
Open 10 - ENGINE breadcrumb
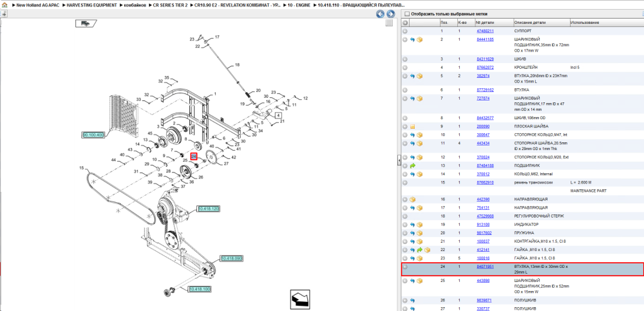[298, 6]
